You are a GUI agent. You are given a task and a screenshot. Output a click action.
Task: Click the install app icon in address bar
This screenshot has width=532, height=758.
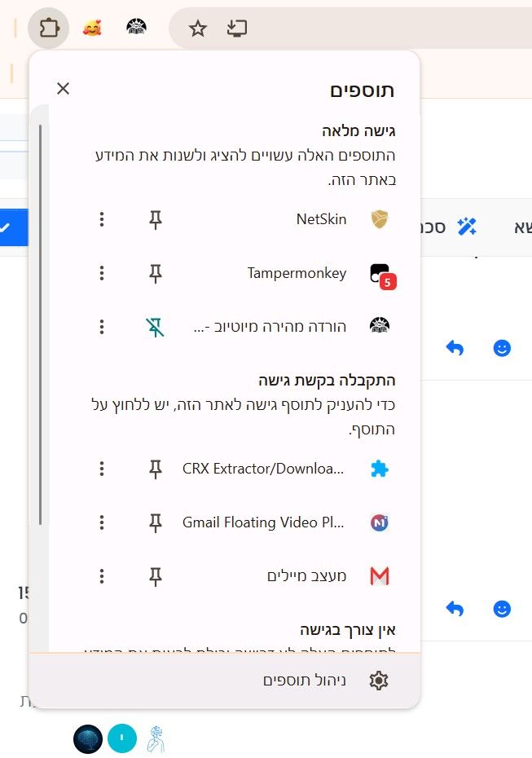click(237, 29)
